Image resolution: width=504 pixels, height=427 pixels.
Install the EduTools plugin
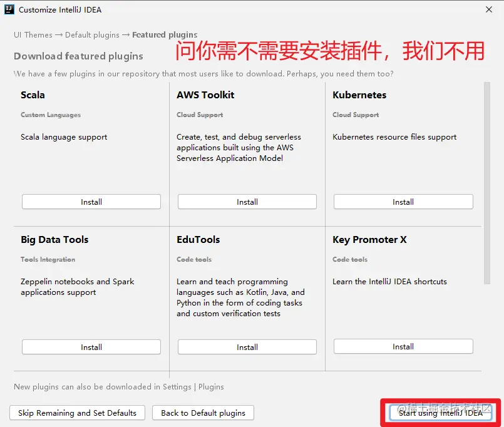pyautogui.click(x=247, y=347)
